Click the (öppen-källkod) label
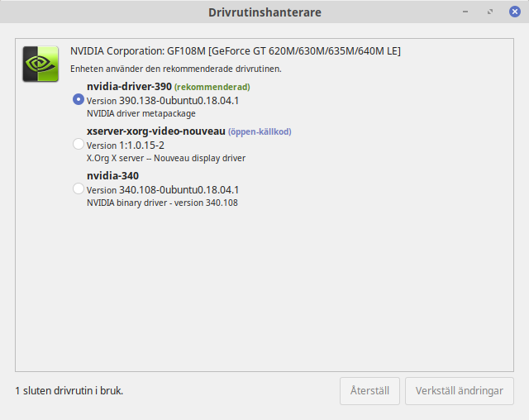The width and height of the screenshot is (529, 420). click(260, 131)
